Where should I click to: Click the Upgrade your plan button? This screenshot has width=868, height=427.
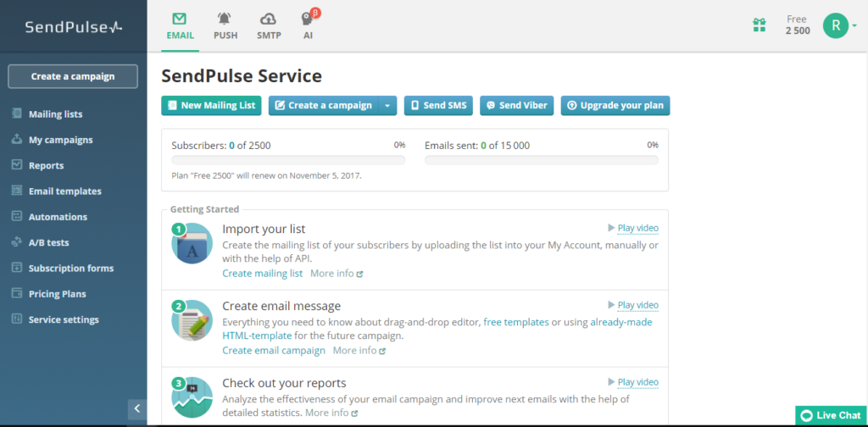(615, 106)
